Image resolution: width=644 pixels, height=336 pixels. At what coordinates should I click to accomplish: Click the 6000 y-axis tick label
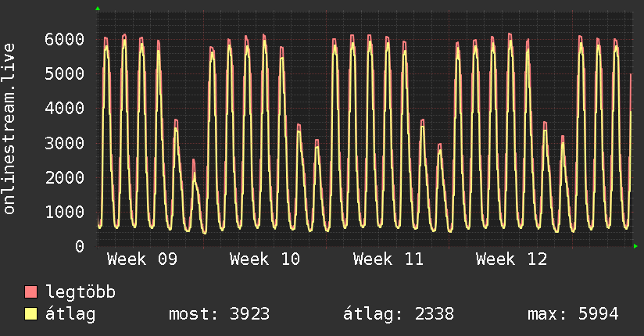[x=64, y=40]
